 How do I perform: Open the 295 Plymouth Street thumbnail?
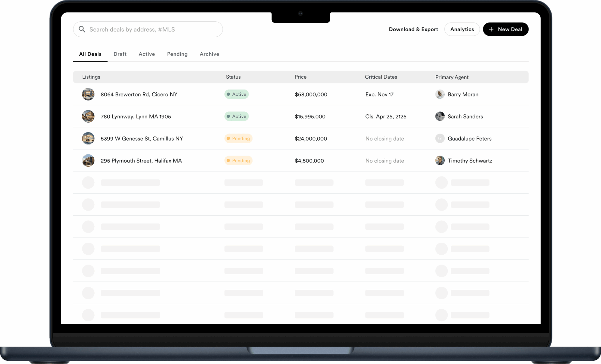tap(88, 160)
